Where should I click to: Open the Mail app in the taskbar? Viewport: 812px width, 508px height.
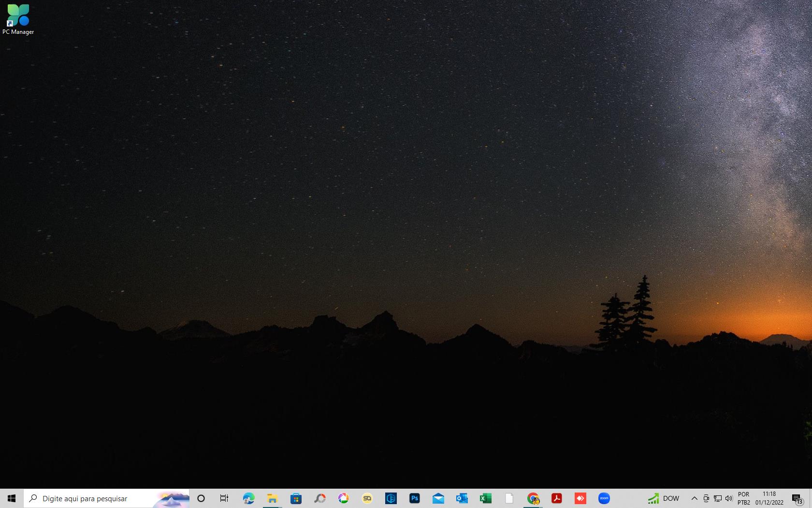[438, 498]
